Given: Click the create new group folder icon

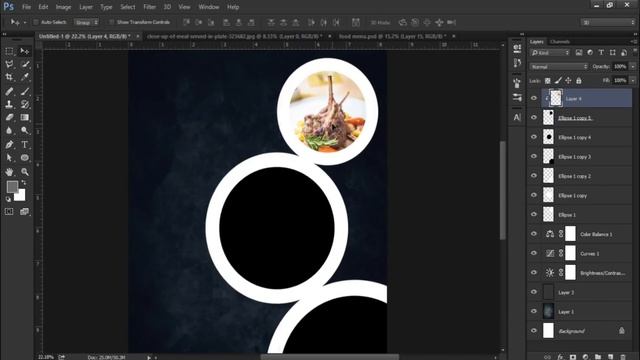Looking at the screenshot, I should (x=598, y=357).
